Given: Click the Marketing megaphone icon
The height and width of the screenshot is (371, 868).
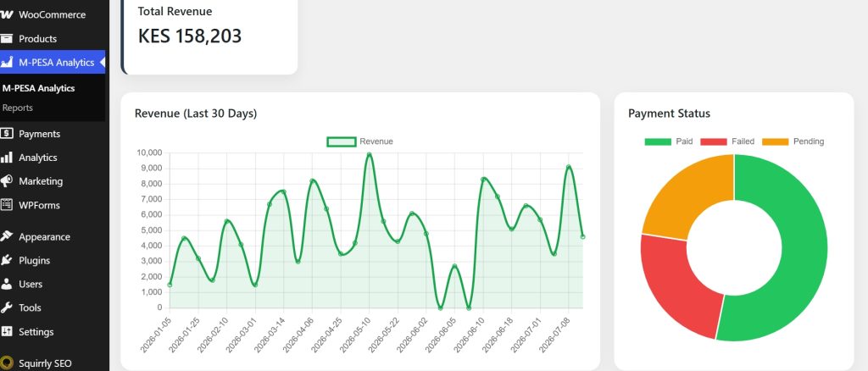Looking at the screenshot, I should 6,181.
